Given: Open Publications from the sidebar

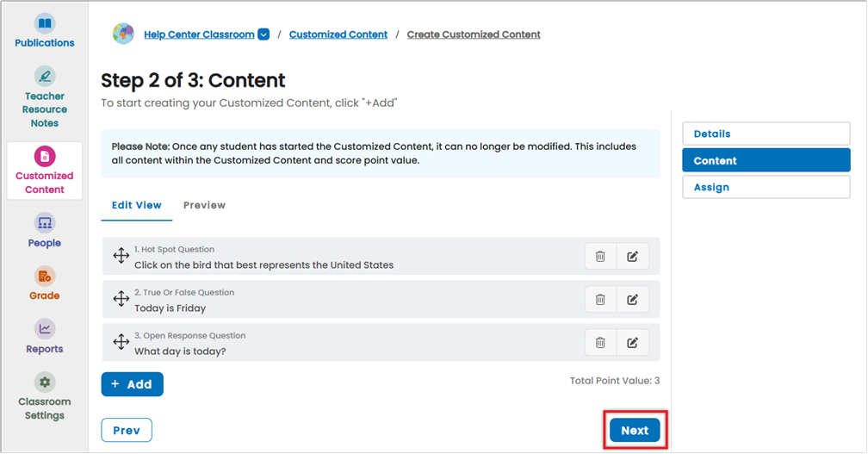Looking at the screenshot, I should 44,31.
